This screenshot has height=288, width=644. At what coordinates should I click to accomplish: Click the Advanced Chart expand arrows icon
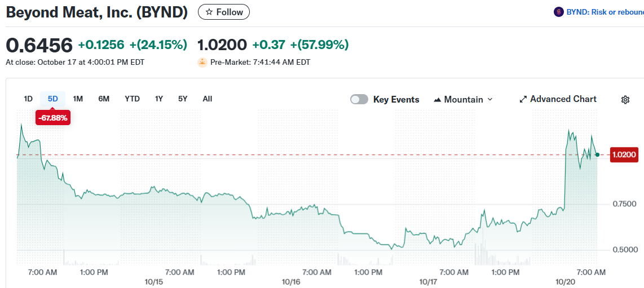[x=523, y=99]
